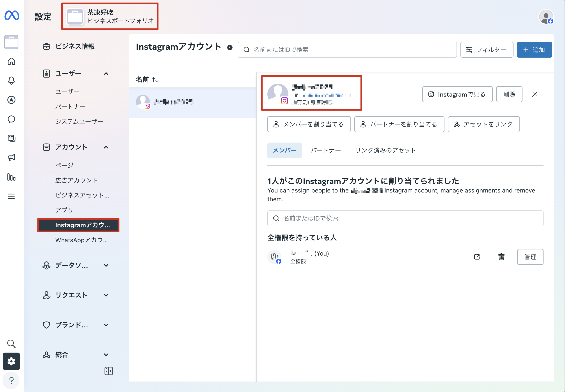
Task: Open the ads megaphone icon
Action: click(x=11, y=158)
